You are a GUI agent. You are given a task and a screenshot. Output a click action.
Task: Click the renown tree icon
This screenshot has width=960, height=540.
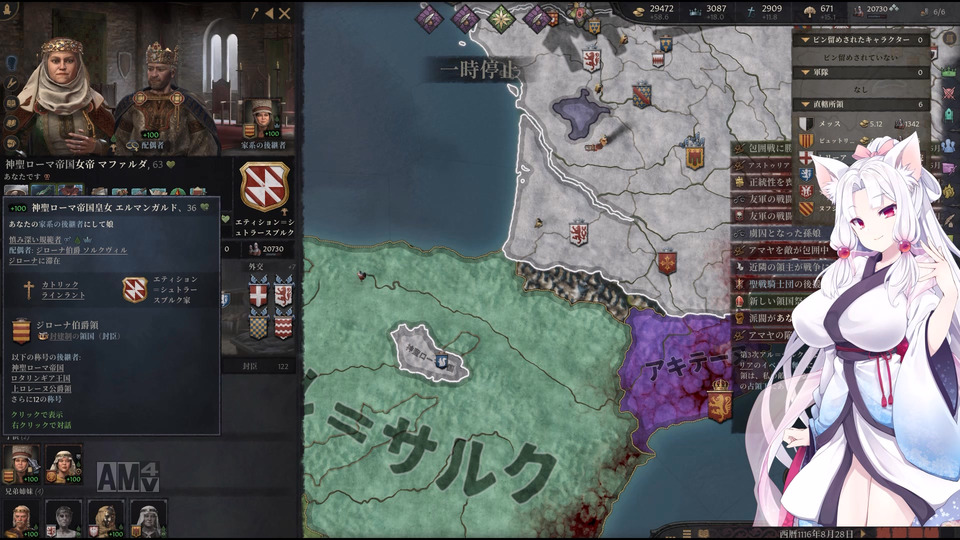tap(809, 10)
